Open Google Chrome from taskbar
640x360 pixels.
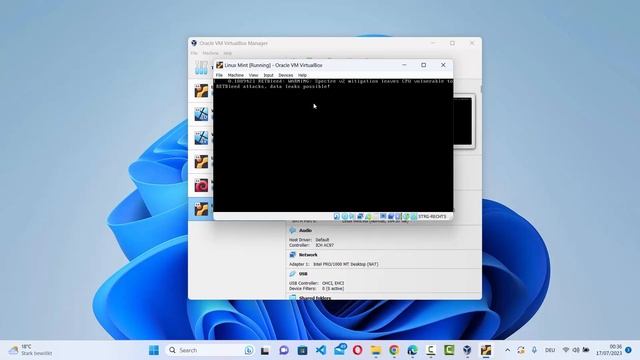click(394, 350)
